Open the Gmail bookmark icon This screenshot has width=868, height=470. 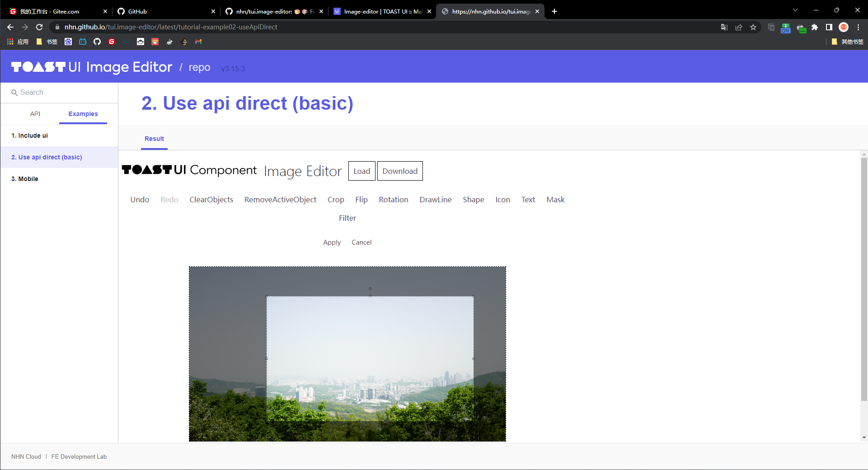pyautogui.click(x=198, y=42)
